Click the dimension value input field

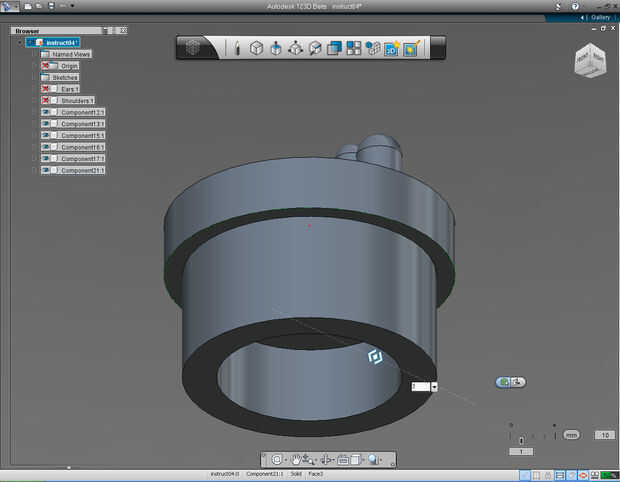[420, 386]
